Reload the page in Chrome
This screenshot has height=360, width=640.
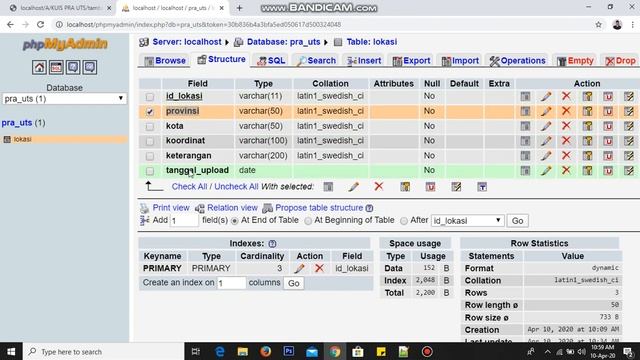click(40, 24)
